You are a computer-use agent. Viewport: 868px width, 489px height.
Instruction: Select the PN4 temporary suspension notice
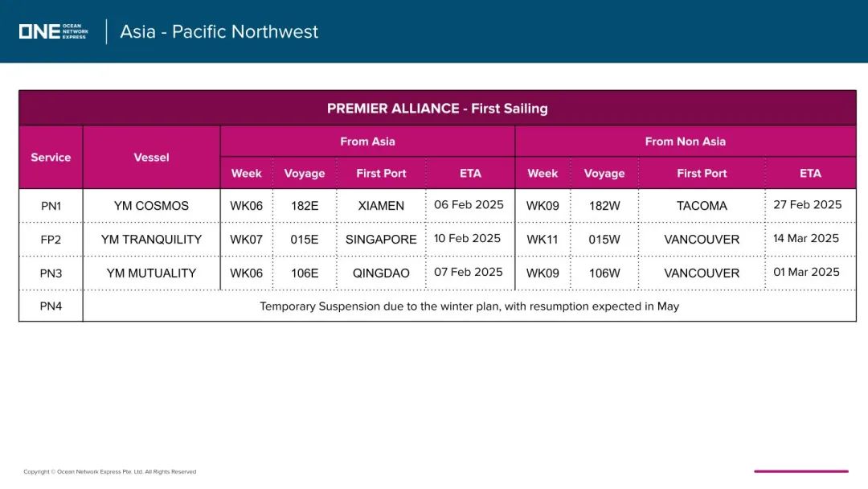[469, 306]
